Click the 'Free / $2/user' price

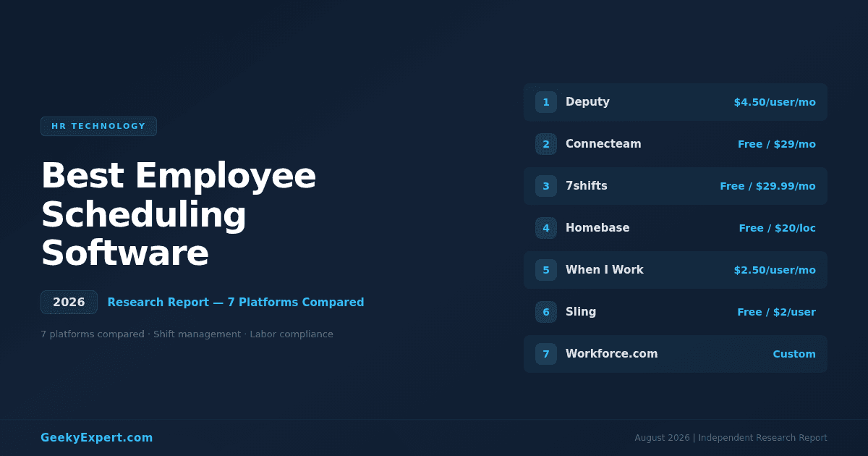pyautogui.click(x=776, y=312)
